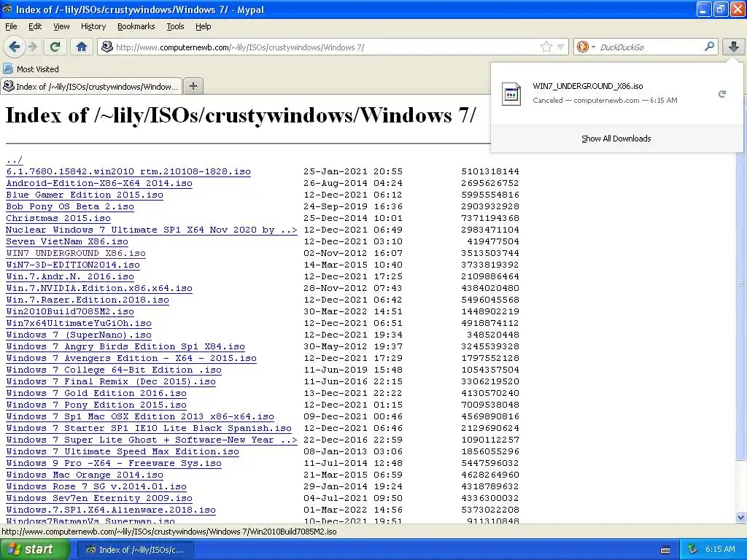The image size is (747, 560).
Task: Open Christmas 2015.iso link
Action: pyautogui.click(x=58, y=218)
